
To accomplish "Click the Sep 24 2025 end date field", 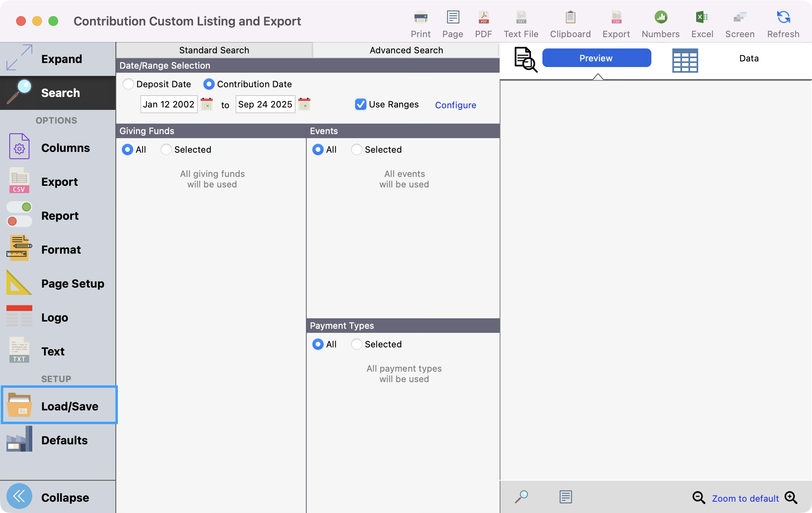I will point(266,104).
